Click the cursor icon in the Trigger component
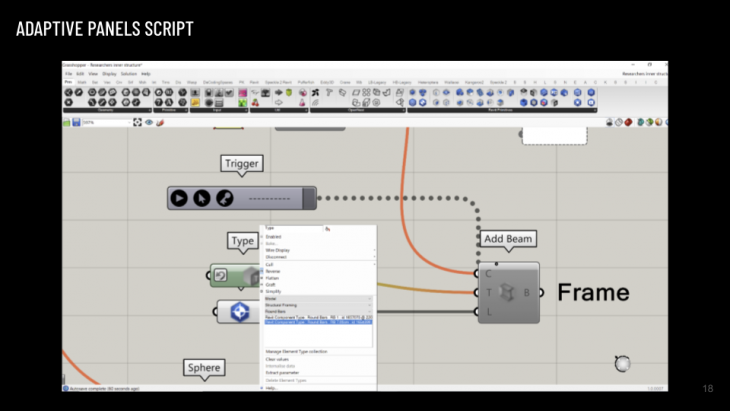Screen dimensions: 730x411 (202, 198)
